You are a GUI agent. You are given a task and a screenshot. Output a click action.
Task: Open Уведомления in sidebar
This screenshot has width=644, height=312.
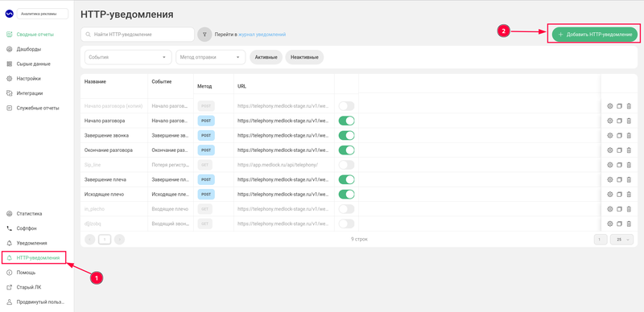pyautogui.click(x=31, y=243)
